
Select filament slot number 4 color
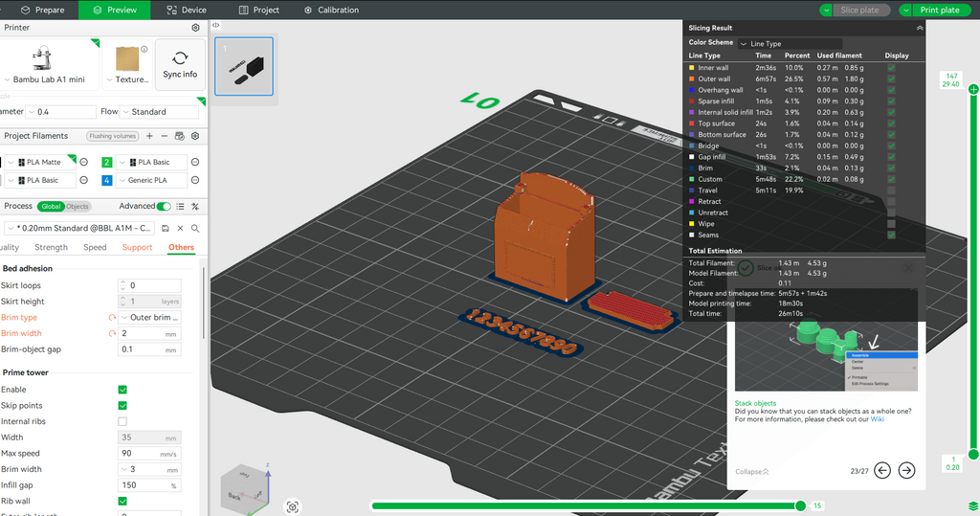pyautogui.click(x=107, y=180)
